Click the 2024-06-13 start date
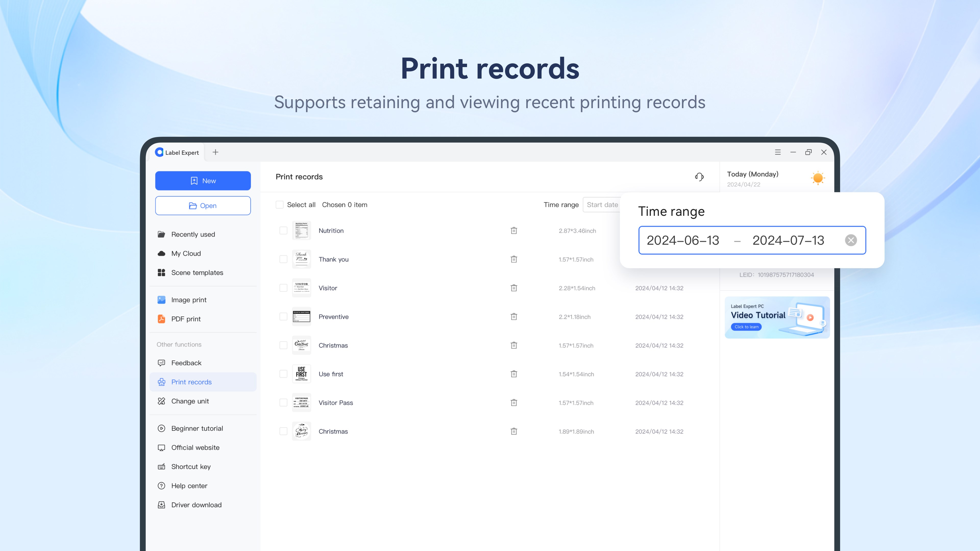Viewport: 980px width, 551px height. point(683,240)
